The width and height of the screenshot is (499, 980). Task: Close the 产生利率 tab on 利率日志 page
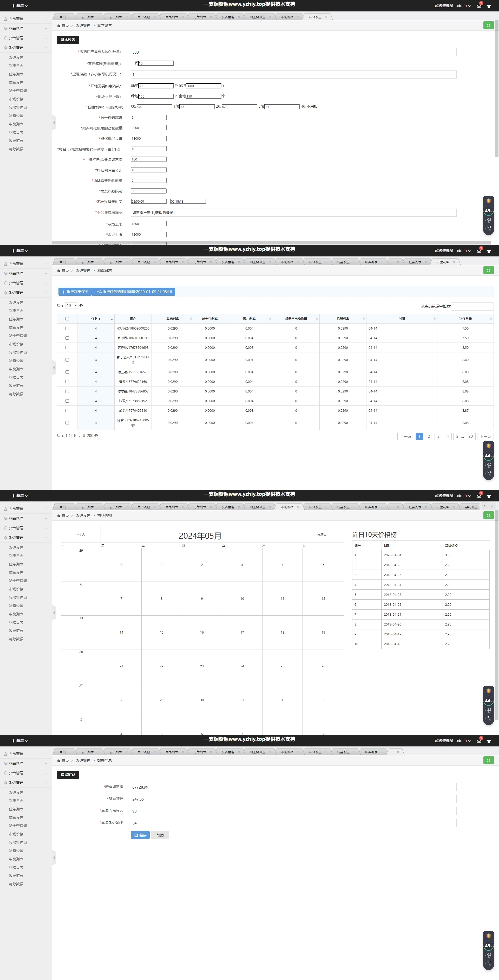[454, 262]
